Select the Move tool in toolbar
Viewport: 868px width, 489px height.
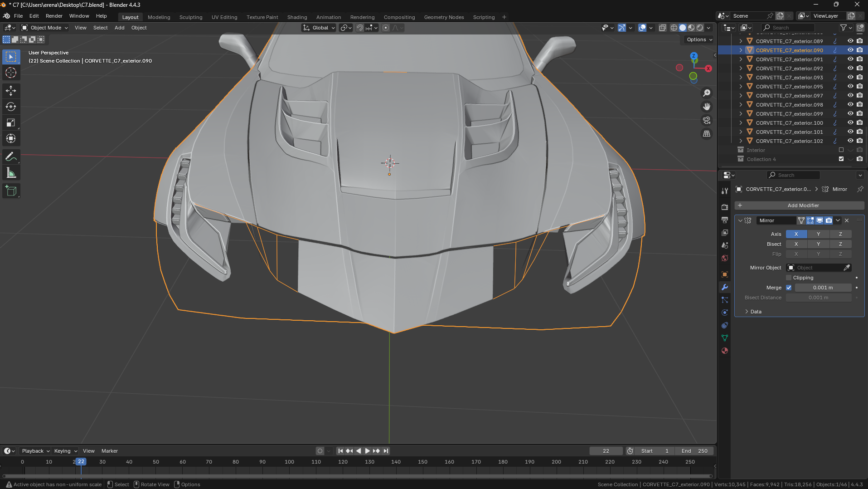pos(11,91)
